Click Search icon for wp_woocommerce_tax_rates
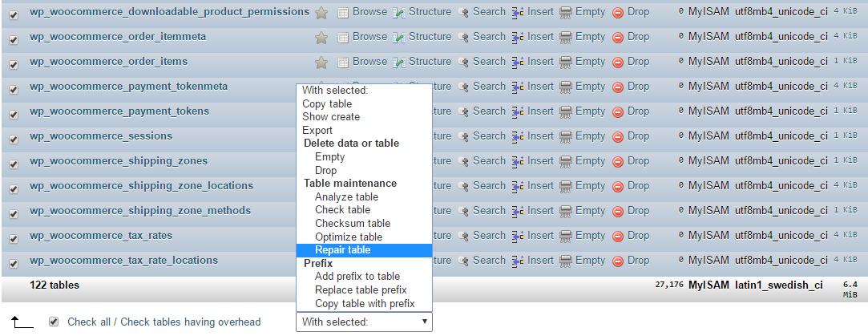The image size is (868, 336). point(463,237)
